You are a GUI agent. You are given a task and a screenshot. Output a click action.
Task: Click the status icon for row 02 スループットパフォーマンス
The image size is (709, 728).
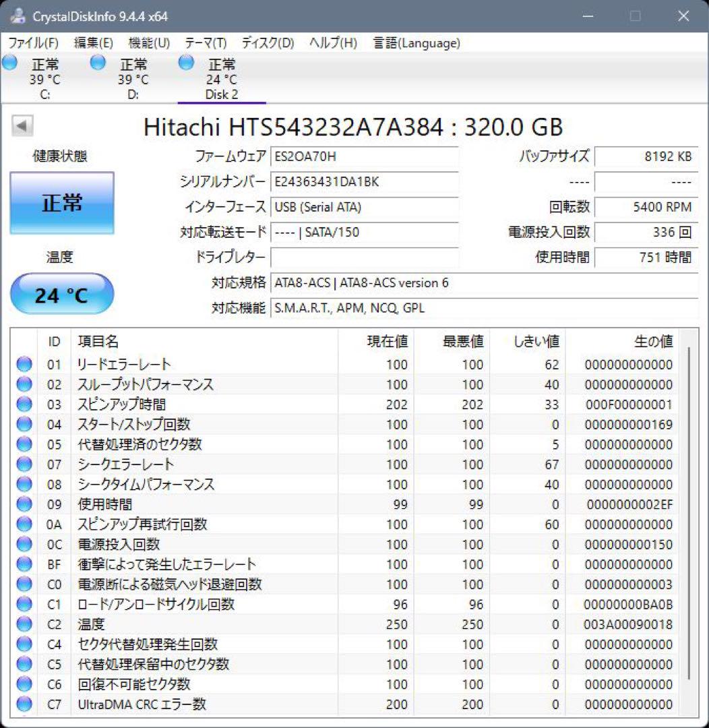pos(24,384)
